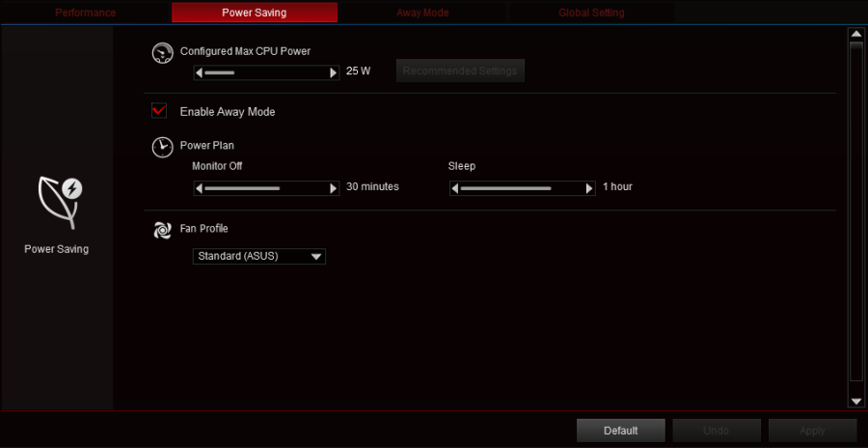
Task: Open the Fan Profile dropdown
Action: pyautogui.click(x=258, y=257)
